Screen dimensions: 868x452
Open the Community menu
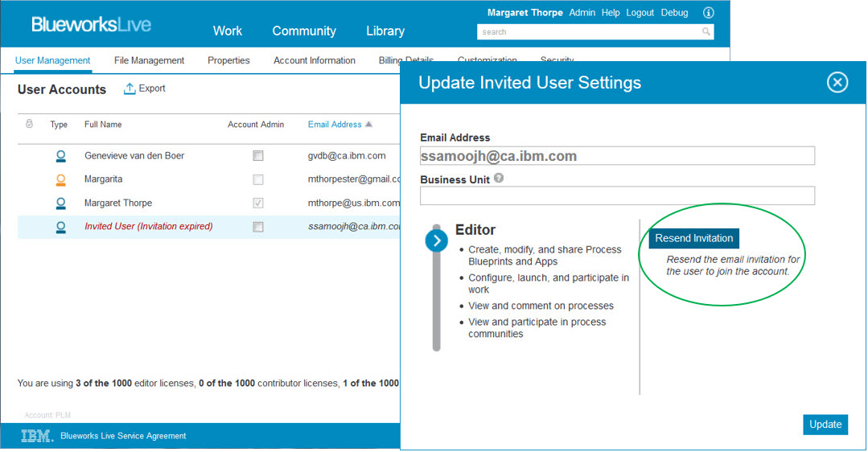304,31
